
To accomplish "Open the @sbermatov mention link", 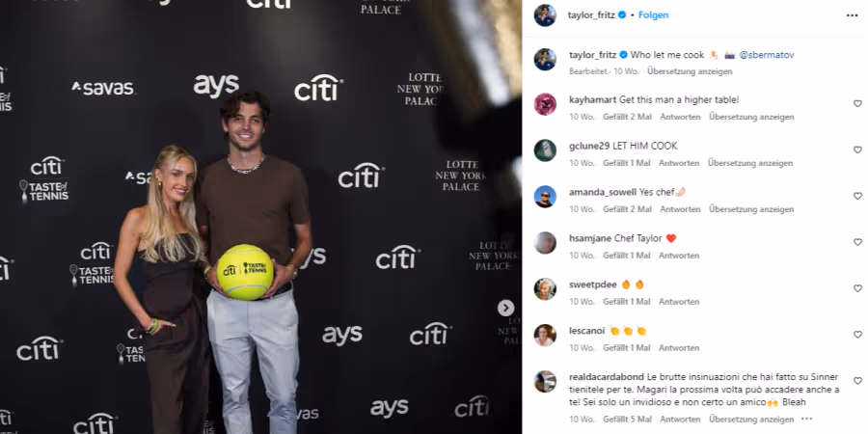I will point(767,55).
